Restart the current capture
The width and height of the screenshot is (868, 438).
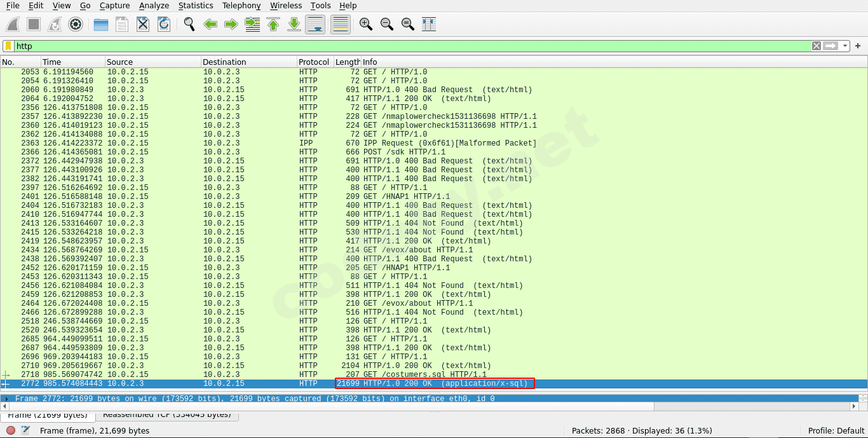point(53,24)
